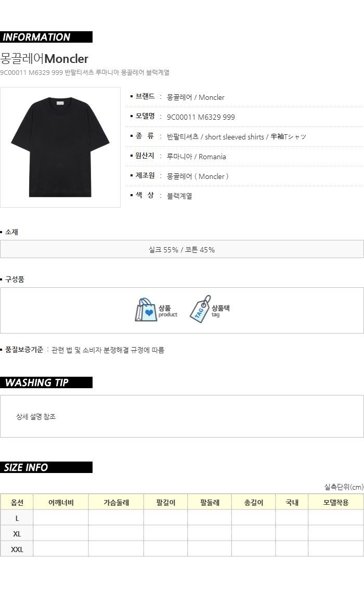The width and height of the screenshot is (364, 601).
Task: Click the 실크 55% / 코튼 45% material box
Action: 181,249
